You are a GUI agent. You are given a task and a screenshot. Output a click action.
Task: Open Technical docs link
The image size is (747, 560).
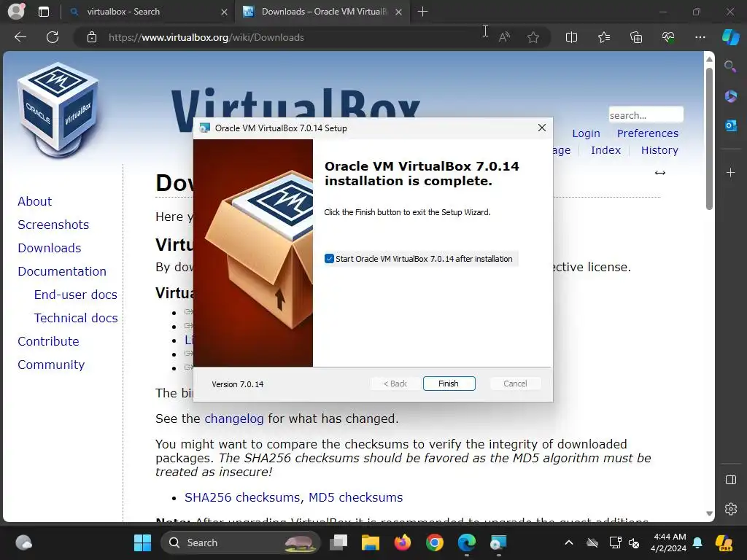tap(76, 318)
